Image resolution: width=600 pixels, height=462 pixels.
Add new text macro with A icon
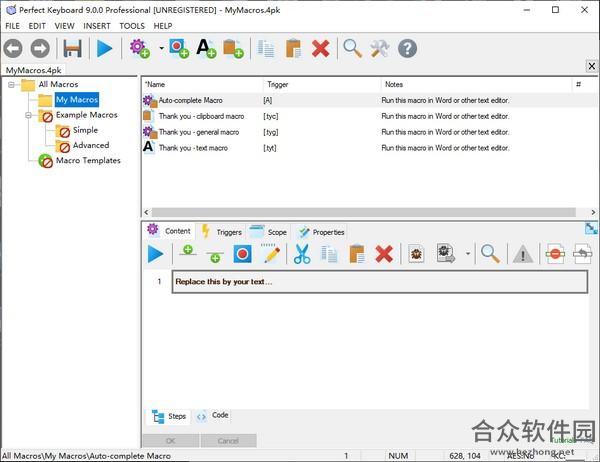click(206, 49)
